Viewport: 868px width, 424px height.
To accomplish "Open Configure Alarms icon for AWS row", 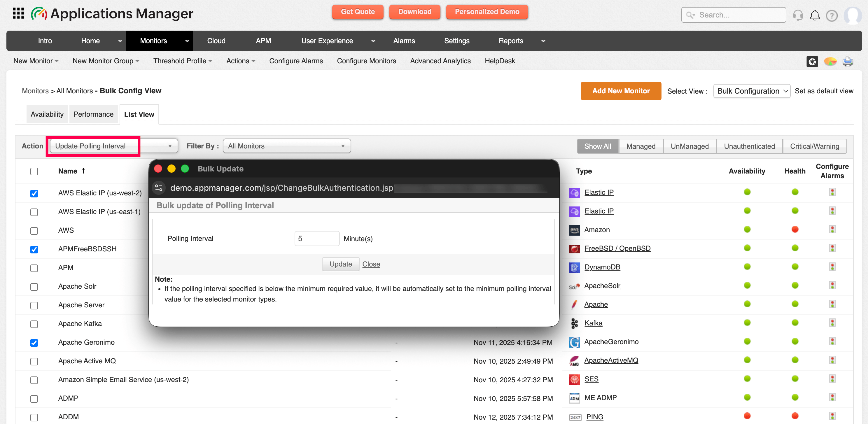I will (832, 230).
